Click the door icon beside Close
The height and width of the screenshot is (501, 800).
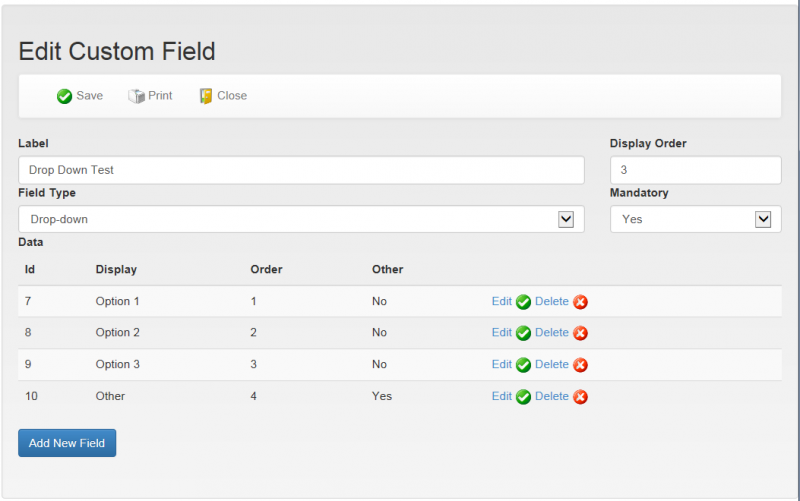[206, 96]
